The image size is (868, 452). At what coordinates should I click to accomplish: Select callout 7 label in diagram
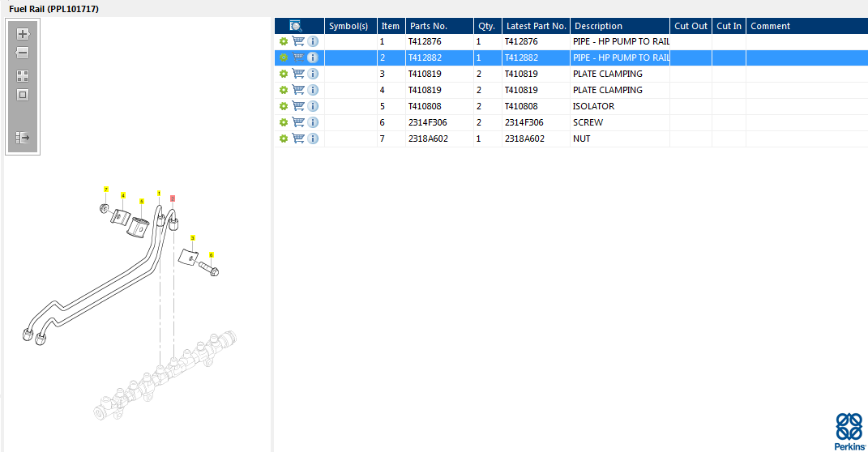click(x=106, y=190)
